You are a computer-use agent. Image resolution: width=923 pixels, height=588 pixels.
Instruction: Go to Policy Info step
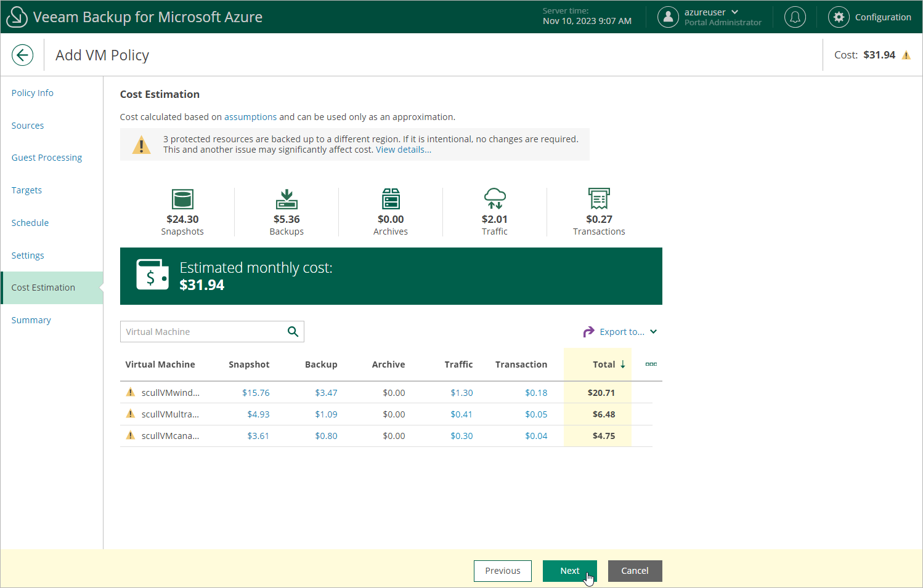point(33,93)
